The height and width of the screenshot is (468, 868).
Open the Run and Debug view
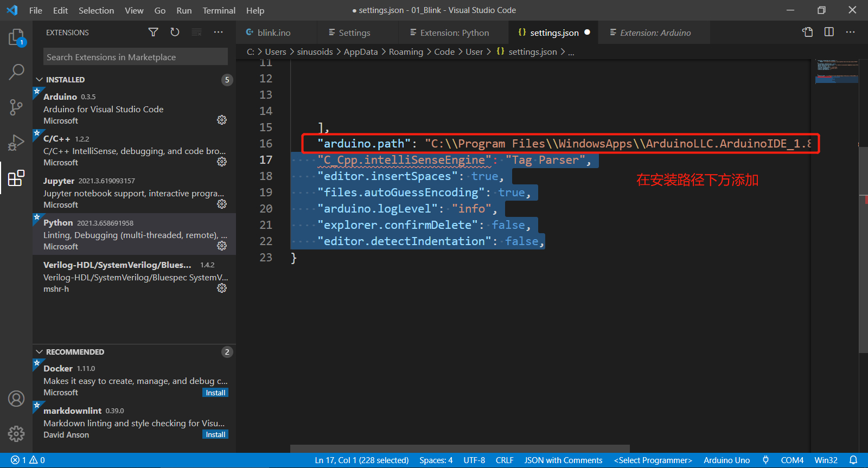pos(16,142)
